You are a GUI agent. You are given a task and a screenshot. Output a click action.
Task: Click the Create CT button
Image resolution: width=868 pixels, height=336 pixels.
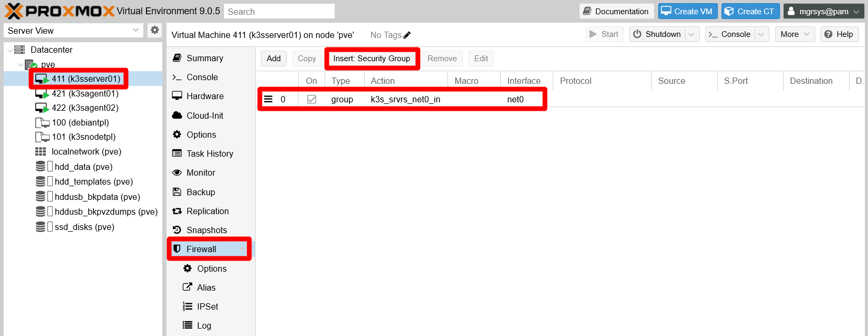click(750, 11)
